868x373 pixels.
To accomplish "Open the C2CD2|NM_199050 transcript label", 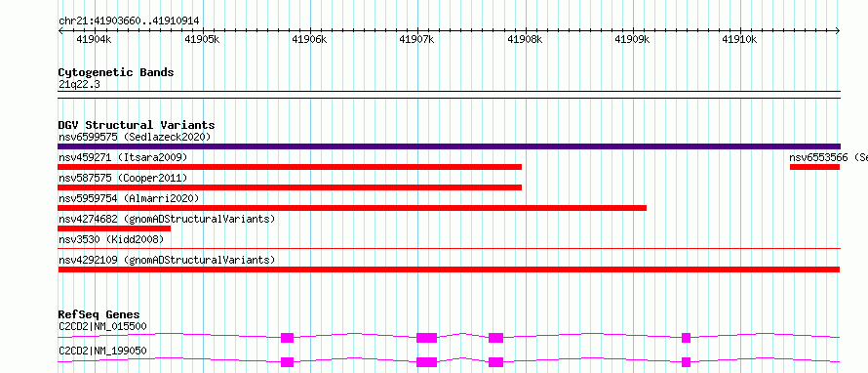I will click(102, 351).
